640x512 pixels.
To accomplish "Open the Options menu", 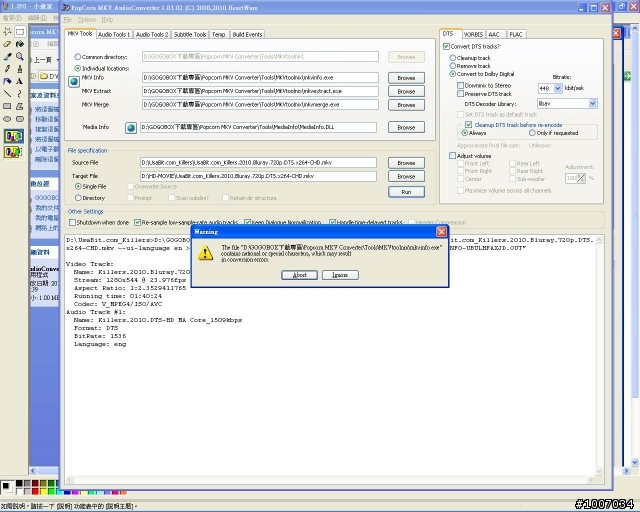I will pyautogui.click(x=87, y=20).
